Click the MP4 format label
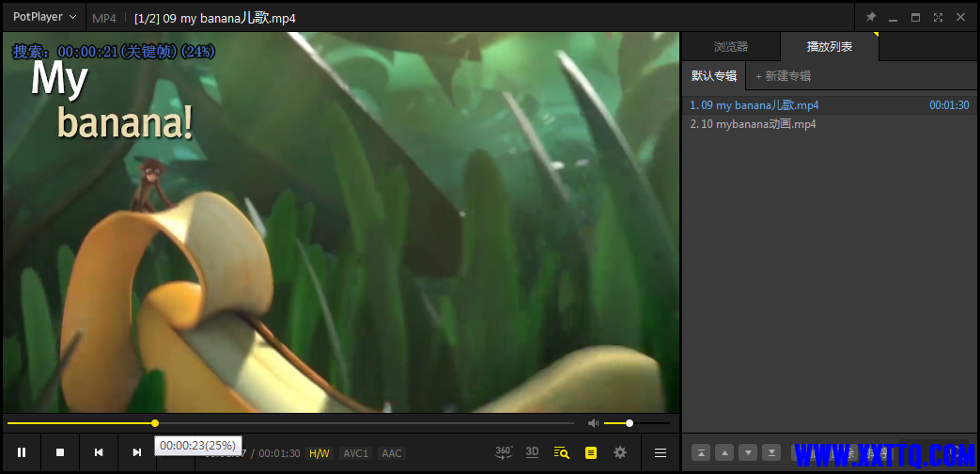The height and width of the screenshot is (474, 980). click(x=104, y=18)
